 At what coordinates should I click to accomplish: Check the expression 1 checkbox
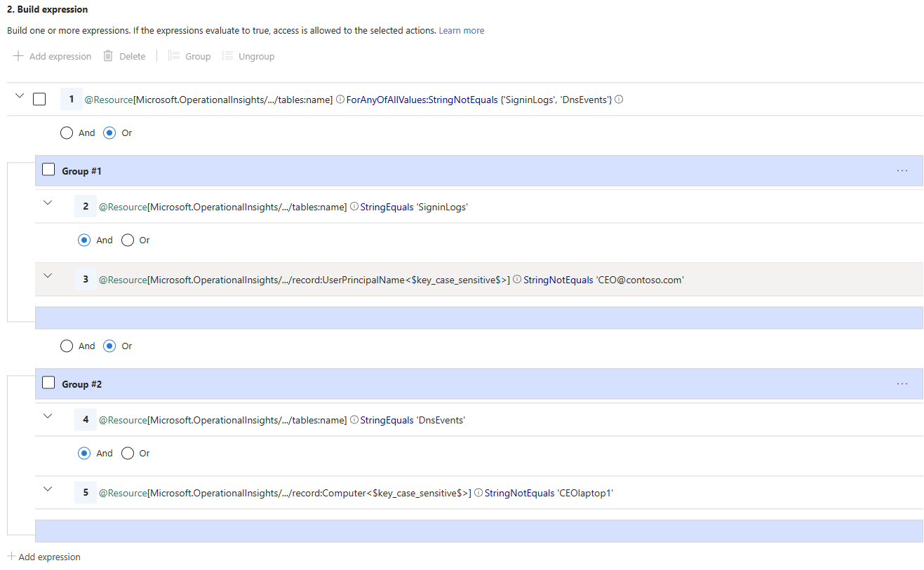39,100
